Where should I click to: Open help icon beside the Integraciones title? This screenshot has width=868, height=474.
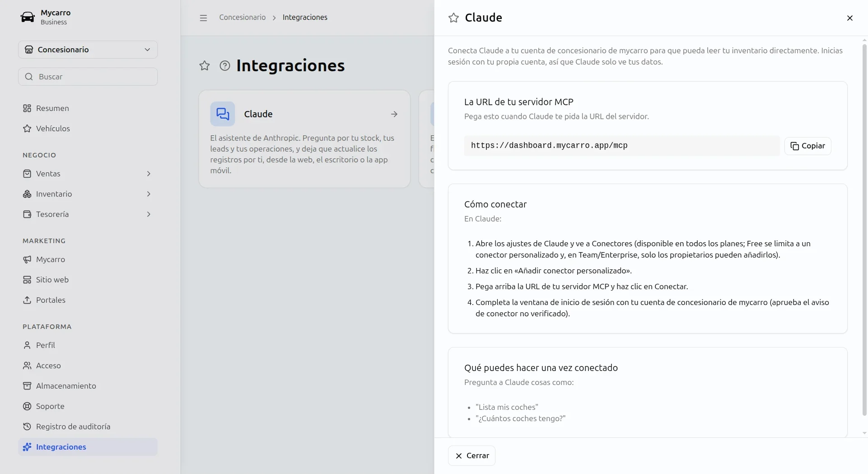(x=225, y=66)
